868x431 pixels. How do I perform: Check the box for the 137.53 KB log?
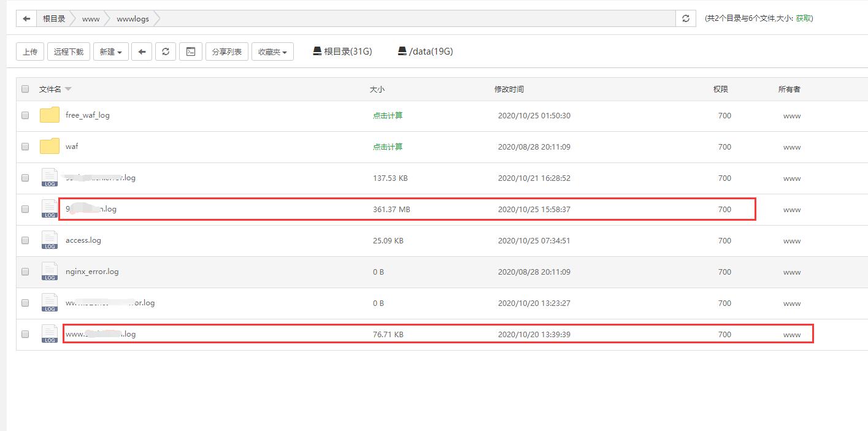25,178
